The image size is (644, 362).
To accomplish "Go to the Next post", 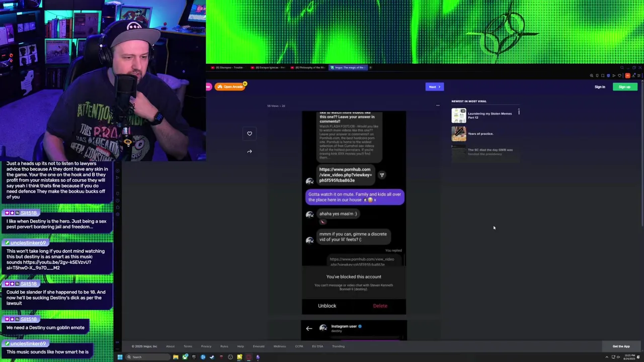I will pos(434,87).
